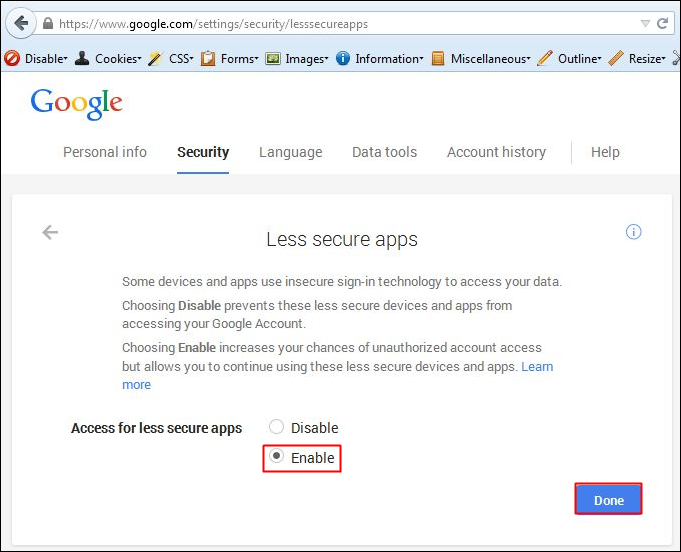Click the "Access for less secure apps" label
Screen dimensions: 681x552
pos(156,428)
